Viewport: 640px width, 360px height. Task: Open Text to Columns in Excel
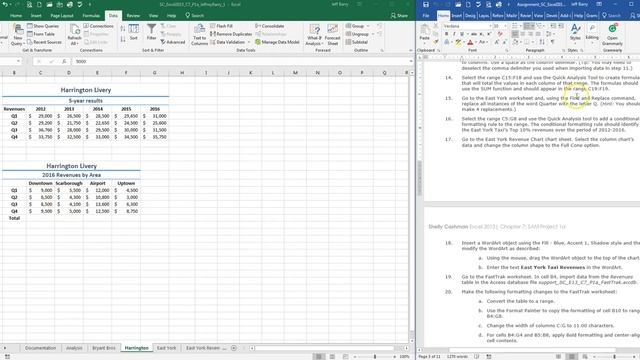tap(199, 34)
